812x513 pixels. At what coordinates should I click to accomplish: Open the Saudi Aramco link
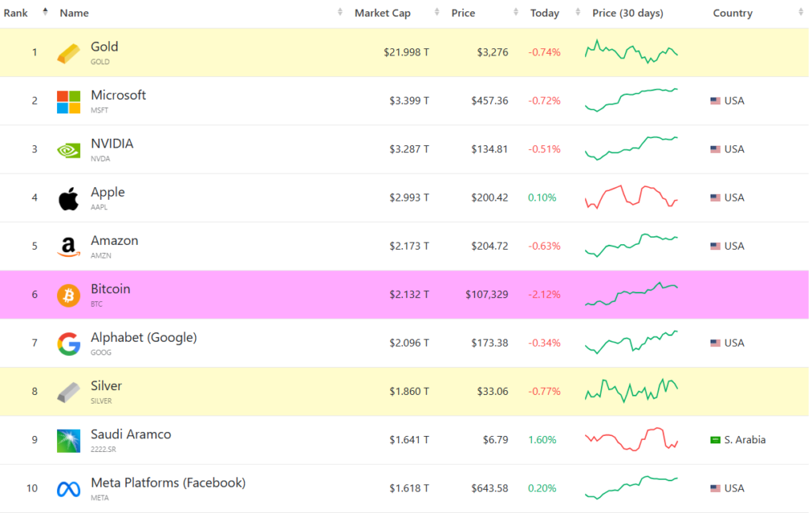131,435
